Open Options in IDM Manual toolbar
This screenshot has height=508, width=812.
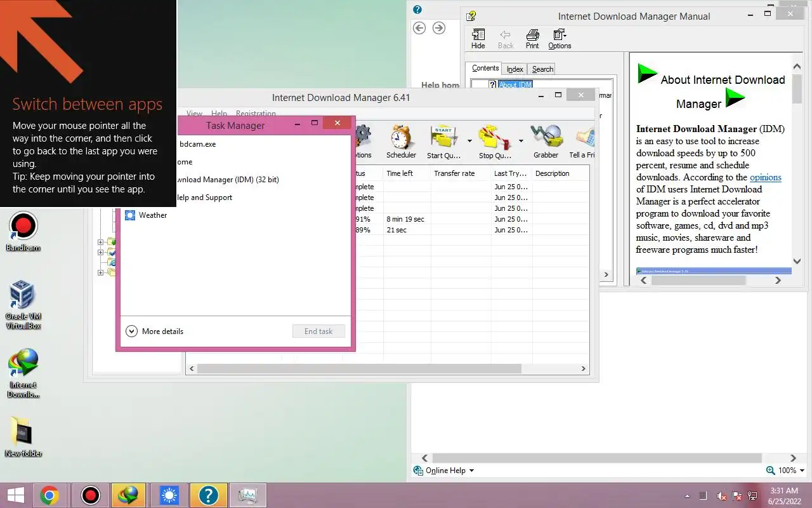tap(560, 39)
